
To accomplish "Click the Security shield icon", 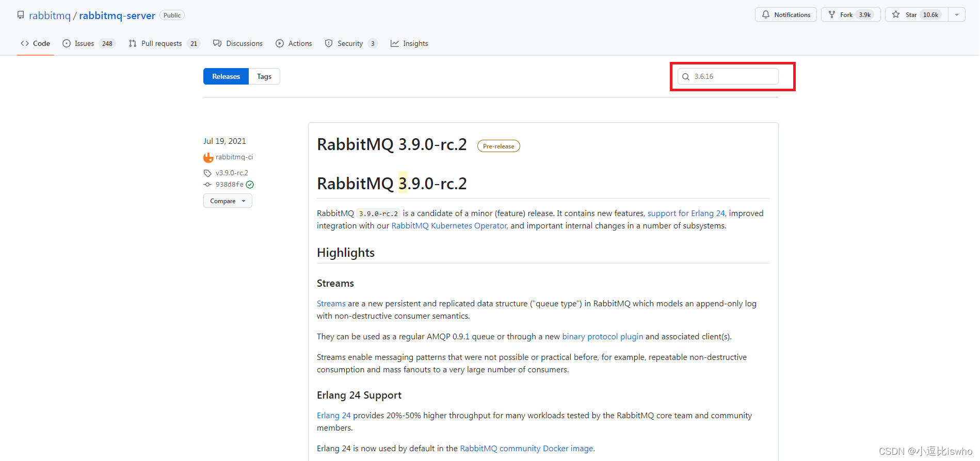I will point(329,43).
